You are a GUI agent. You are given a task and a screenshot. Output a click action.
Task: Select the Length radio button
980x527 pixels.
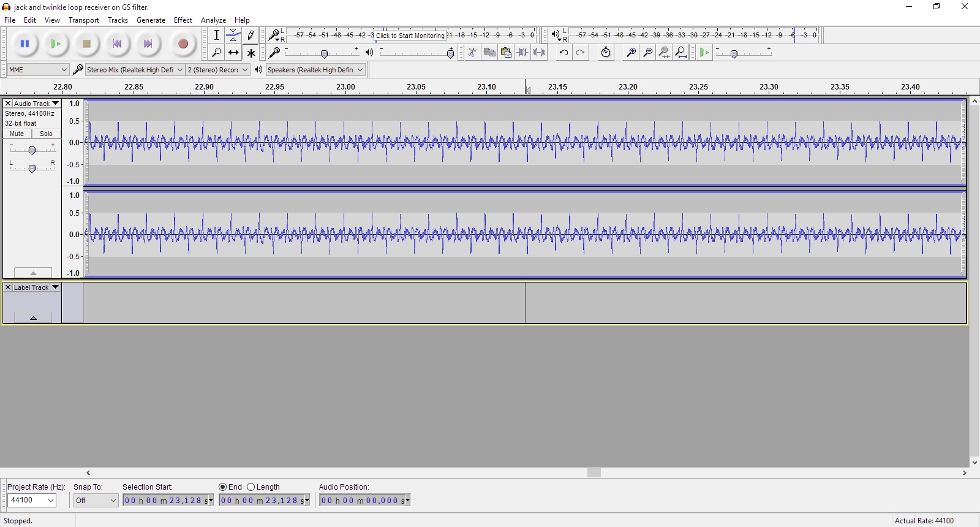[251, 487]
